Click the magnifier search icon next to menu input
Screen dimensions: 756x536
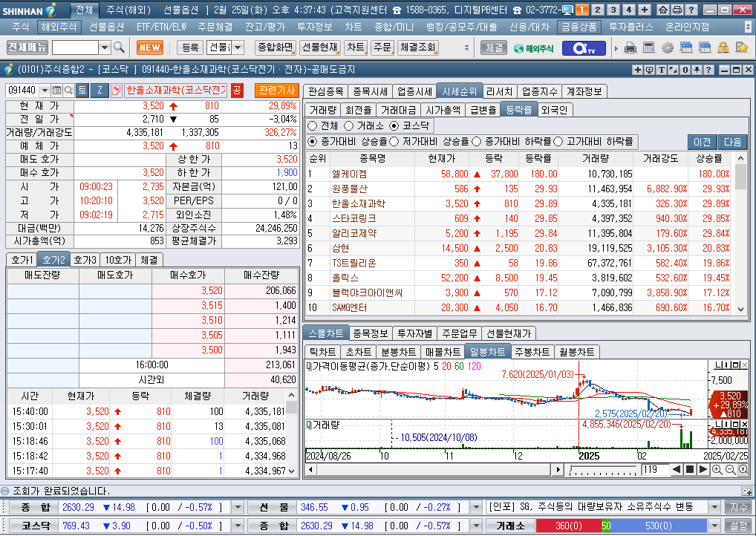[119, 48]
